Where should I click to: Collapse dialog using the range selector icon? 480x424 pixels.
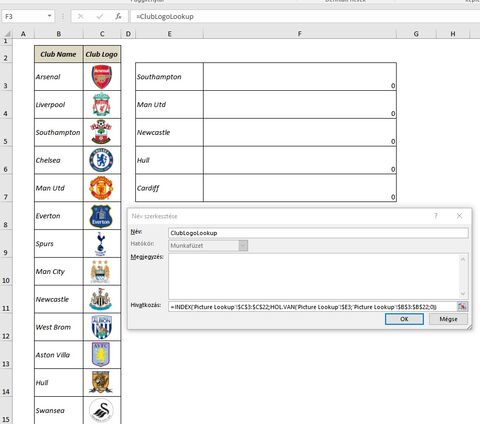point(462,306)
